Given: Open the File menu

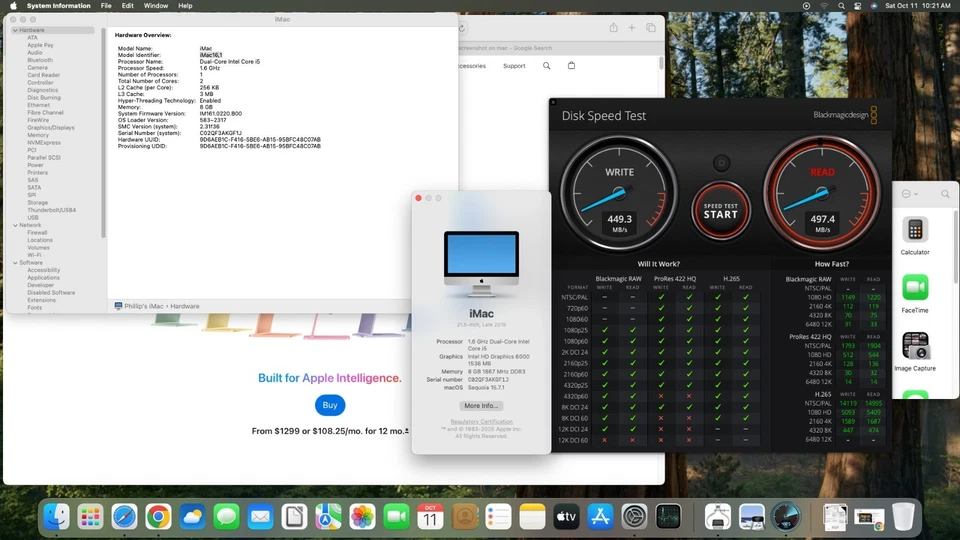Looking at the screenshot, I should tap(106, 6).
